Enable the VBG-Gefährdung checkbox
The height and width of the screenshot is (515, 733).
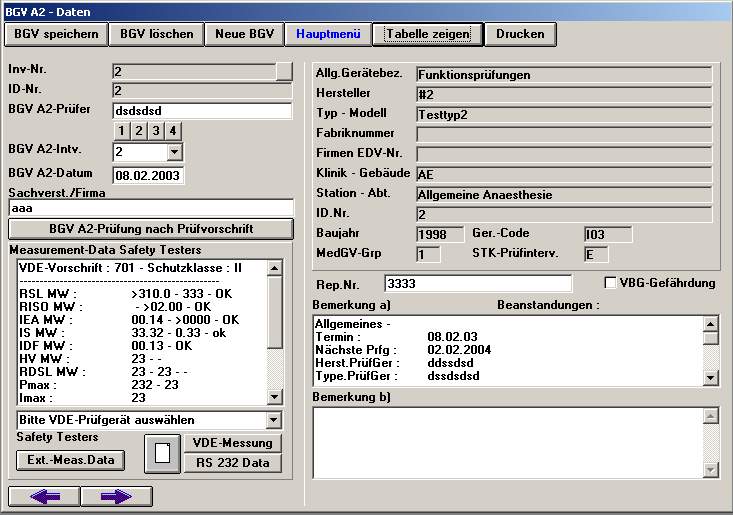tap(610, 283)
